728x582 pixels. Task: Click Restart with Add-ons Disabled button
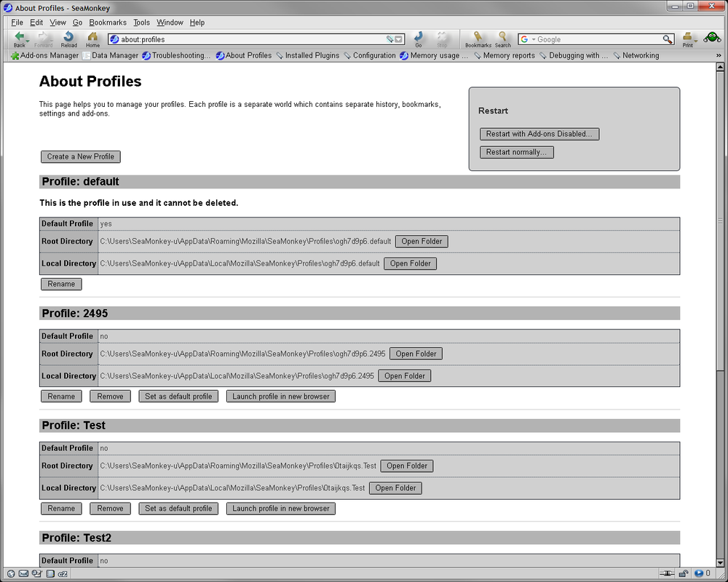pos(539,134)
